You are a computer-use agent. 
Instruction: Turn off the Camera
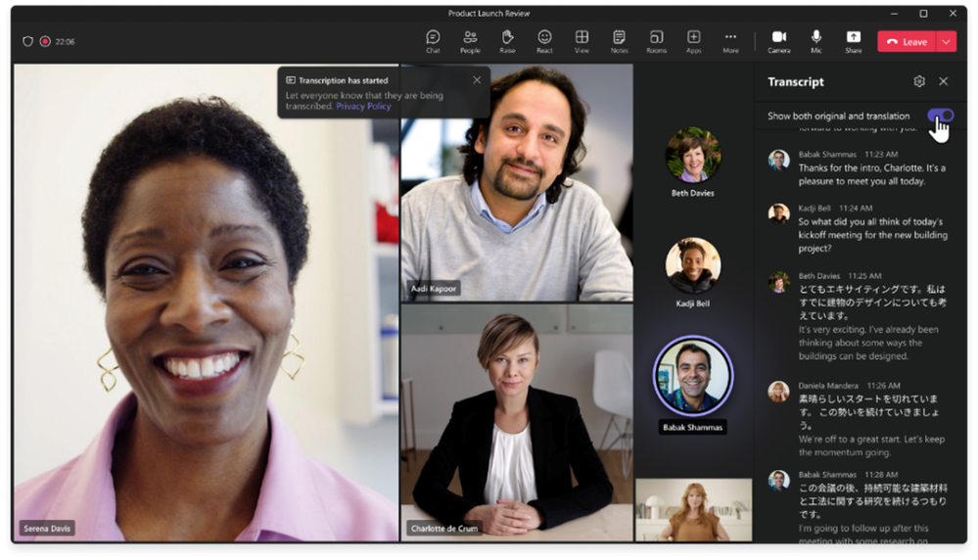779,42
